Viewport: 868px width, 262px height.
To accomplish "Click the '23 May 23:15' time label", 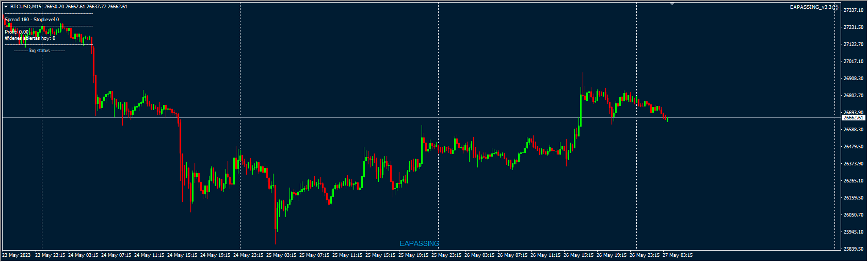I will tap(50, 255).
